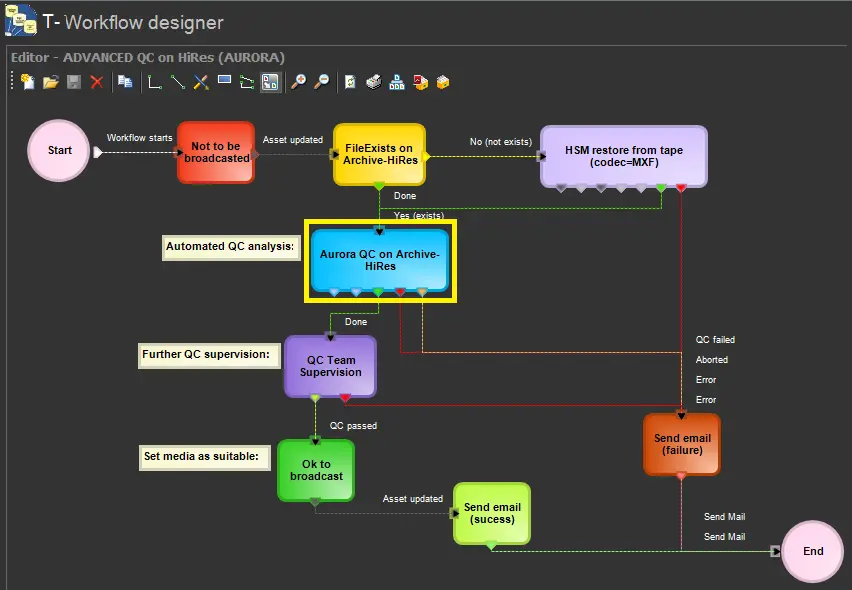Click the print icon in the toolbar
This screenshot has height=590, width=852.
[x=373, y=82]
